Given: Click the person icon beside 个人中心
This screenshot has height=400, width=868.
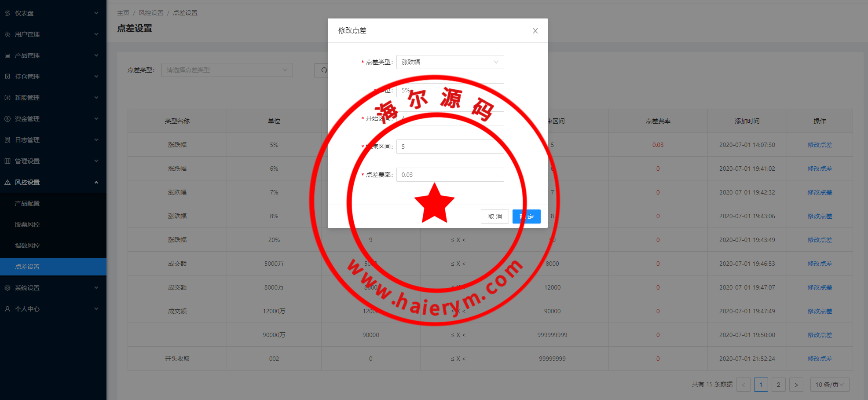Looking at the screenshot, I should [7, 309].
